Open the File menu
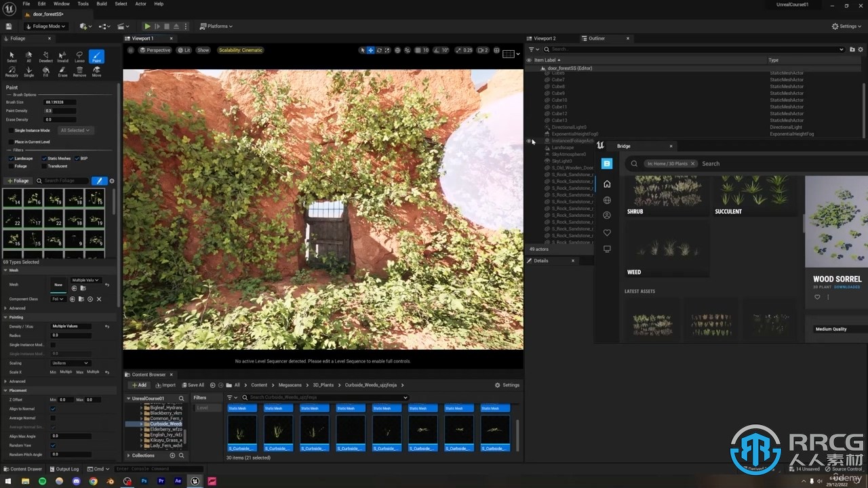Viewport: 868px width, 488px height. [26, 4]
